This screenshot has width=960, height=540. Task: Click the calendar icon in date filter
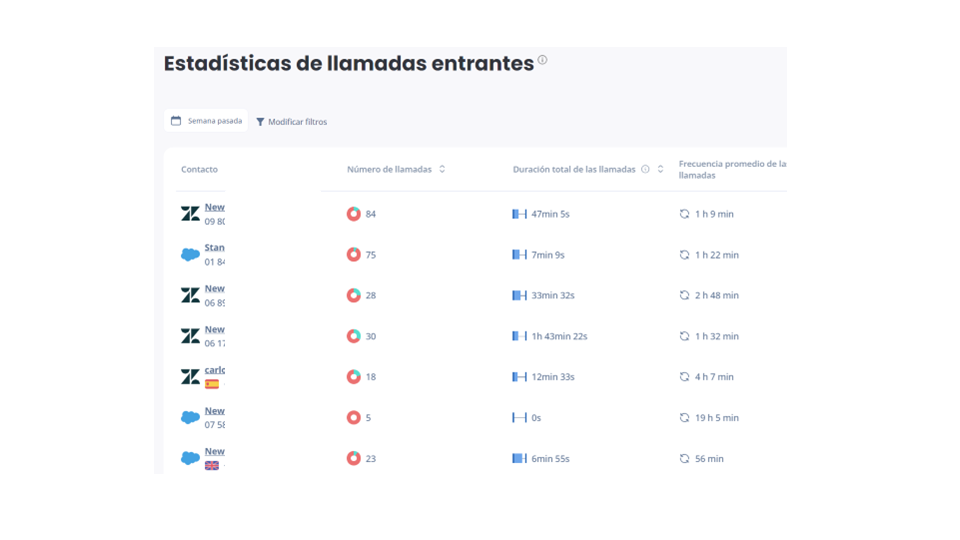176,121
